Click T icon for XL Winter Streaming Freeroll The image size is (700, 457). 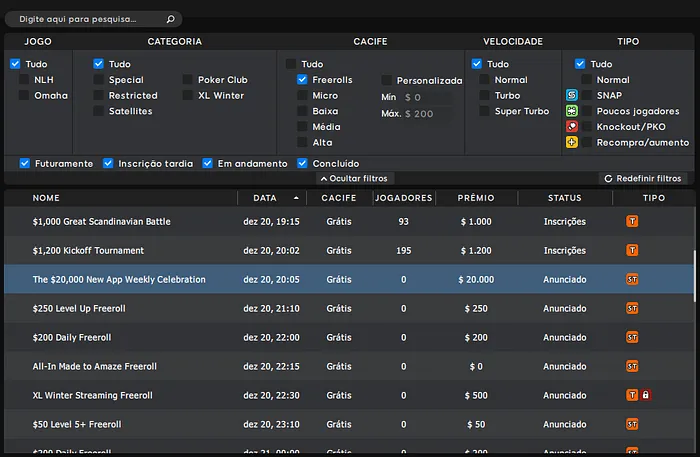point(632,395)
